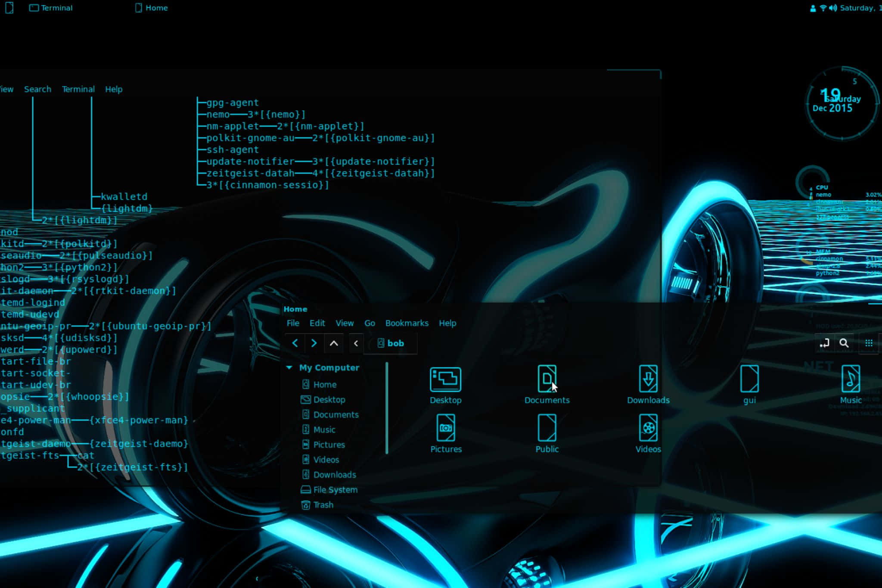Click the sidebar vertical scrollbar
Viewport: 882px width, 588px height.
387,408
